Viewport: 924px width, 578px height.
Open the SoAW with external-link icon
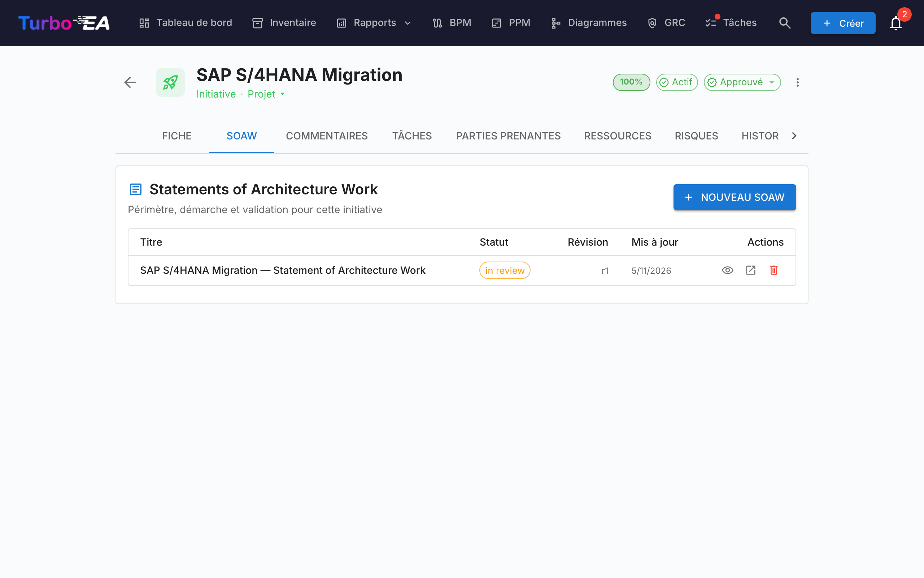[x=751, y=270]
